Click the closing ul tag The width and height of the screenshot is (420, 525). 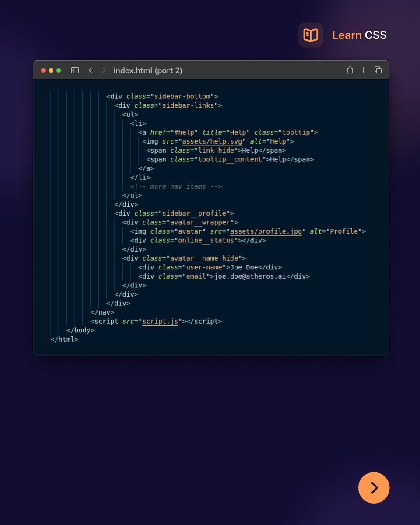point(132,196)
